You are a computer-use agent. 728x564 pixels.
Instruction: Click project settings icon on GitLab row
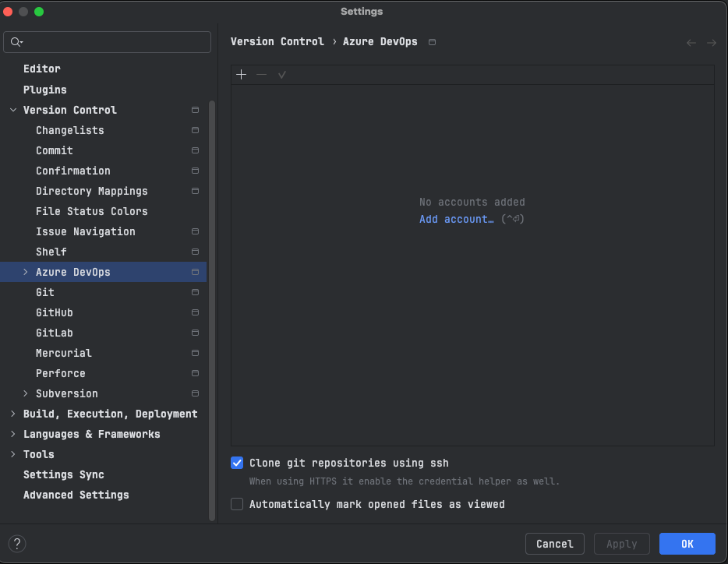point(195,333)
